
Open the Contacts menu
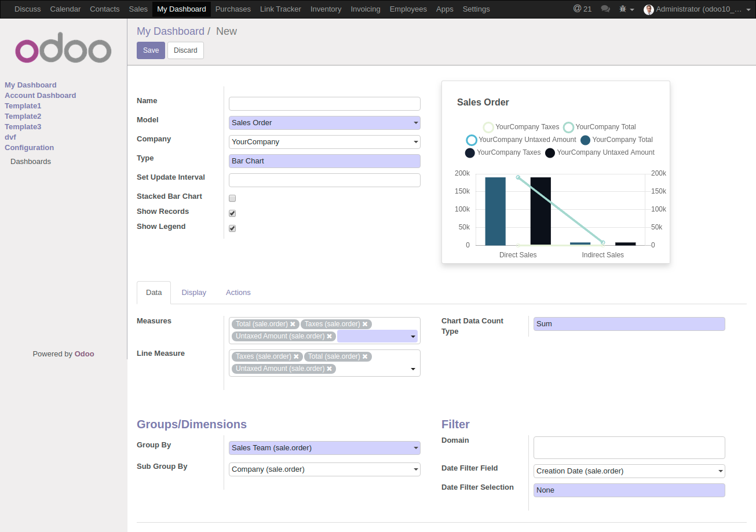(x=105, y=9)
